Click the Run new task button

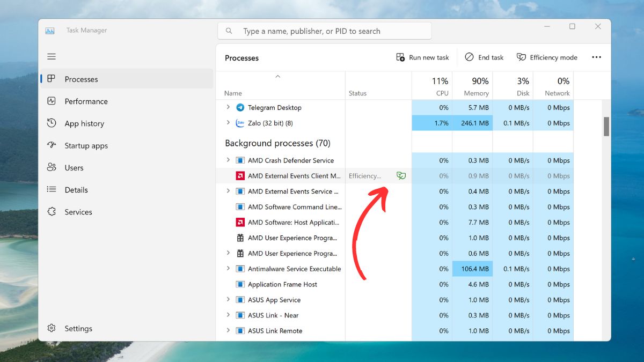422,57
